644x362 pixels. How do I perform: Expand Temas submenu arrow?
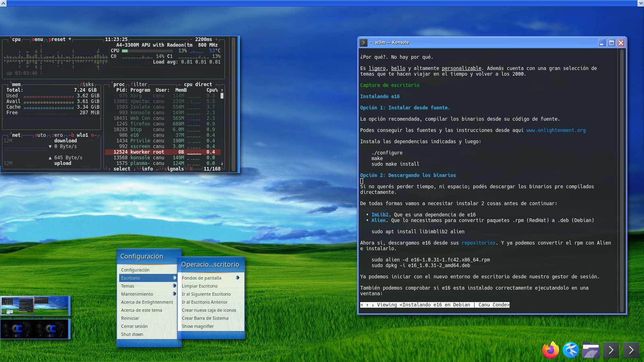click(x=174, y=286)
